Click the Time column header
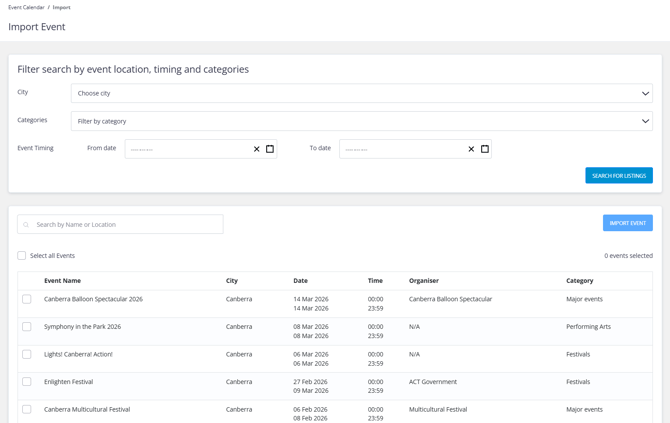 (375, 281)
